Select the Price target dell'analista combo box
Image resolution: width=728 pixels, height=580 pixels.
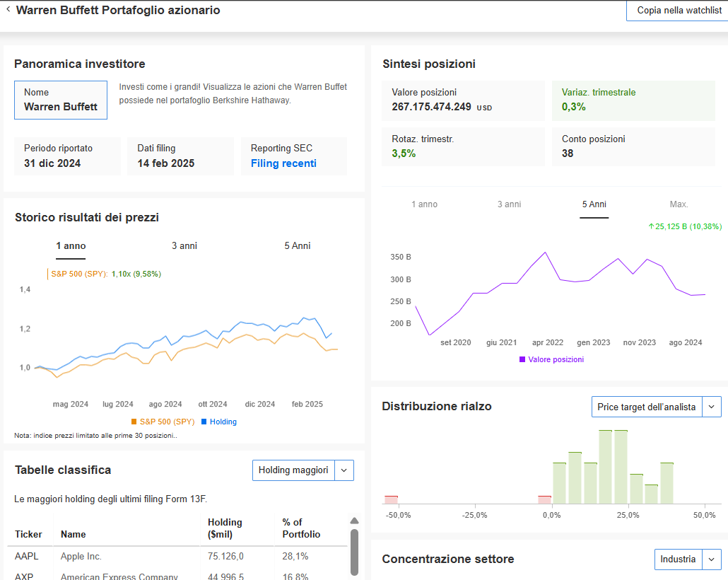point(657,407)
